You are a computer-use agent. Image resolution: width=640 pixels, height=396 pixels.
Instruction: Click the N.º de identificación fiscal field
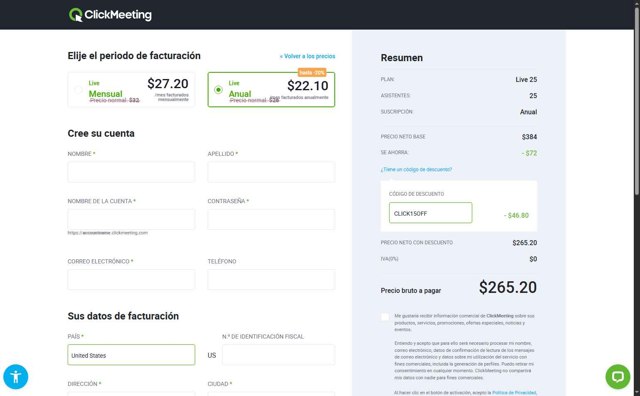(x=278, y=355)
